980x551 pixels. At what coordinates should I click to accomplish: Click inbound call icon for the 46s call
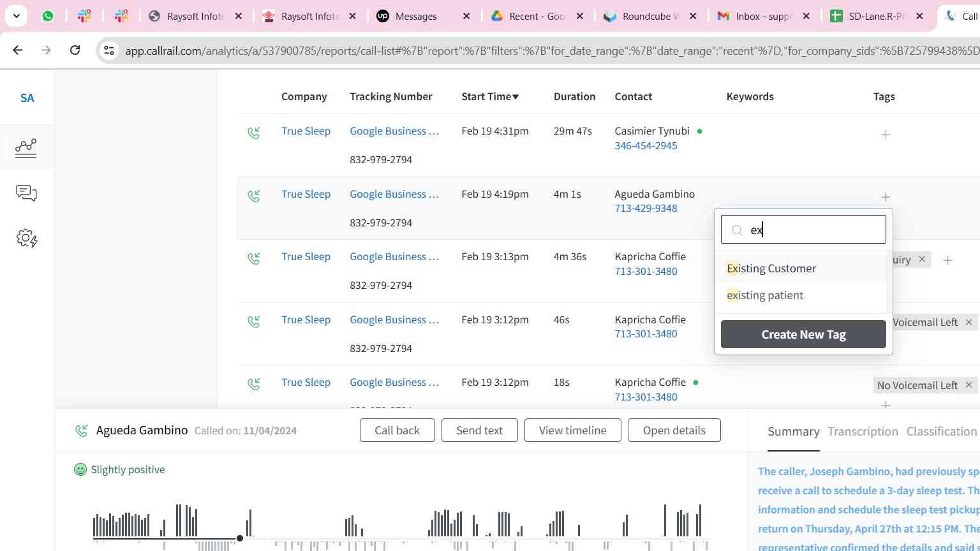[254, 321]
